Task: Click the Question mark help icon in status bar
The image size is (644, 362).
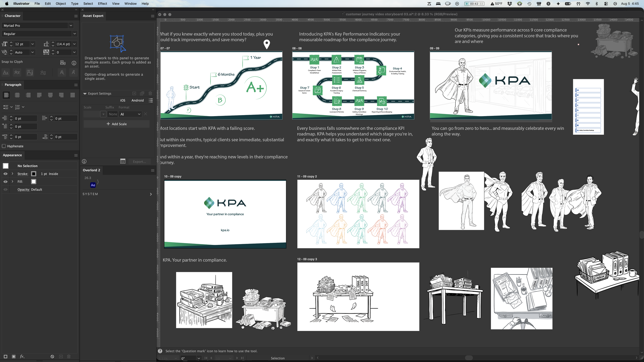Action: tap(160, 351)
